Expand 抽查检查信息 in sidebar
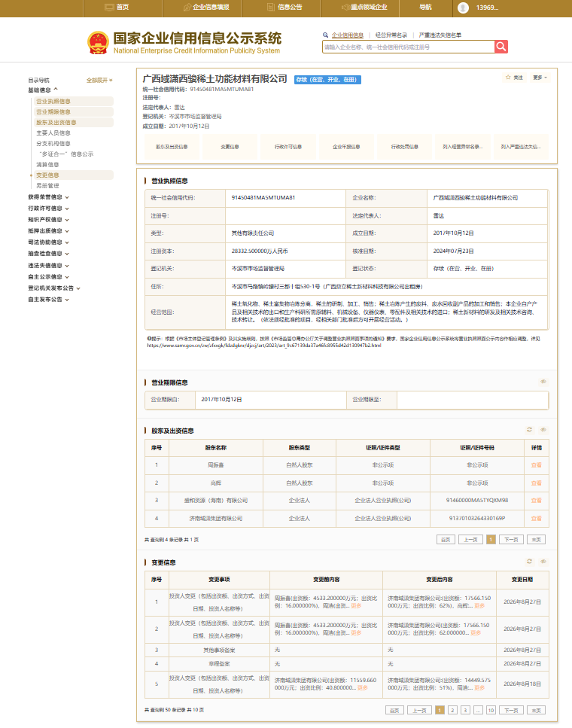Image resolution: width=572 pixels, height=728 pixels. 49,254
